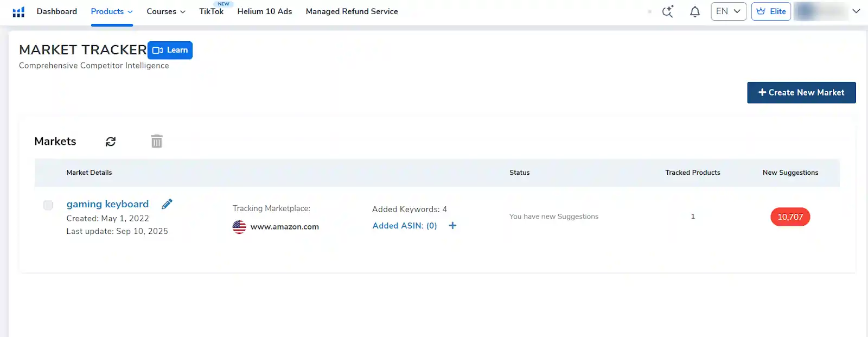Click the trash delete icon
Screen dimensions: 868x337
157,142
